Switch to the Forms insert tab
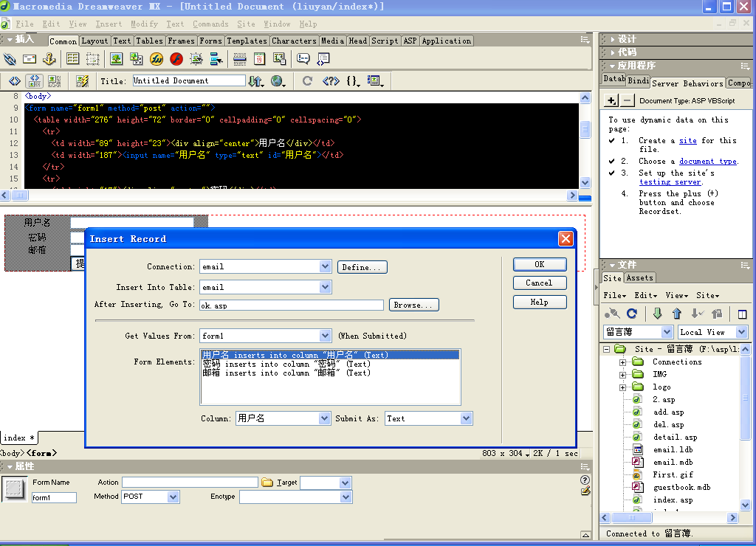The image size is (756, 546). 210,41
